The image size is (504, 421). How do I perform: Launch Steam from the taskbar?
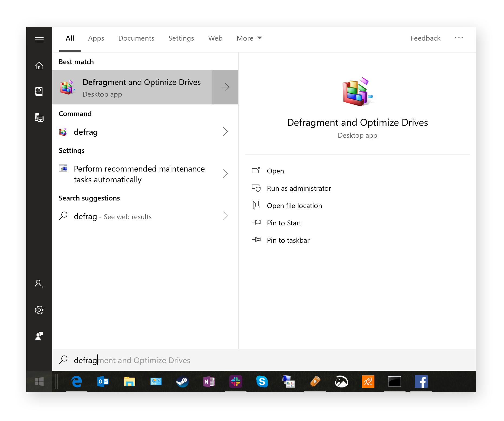point(183,381)
